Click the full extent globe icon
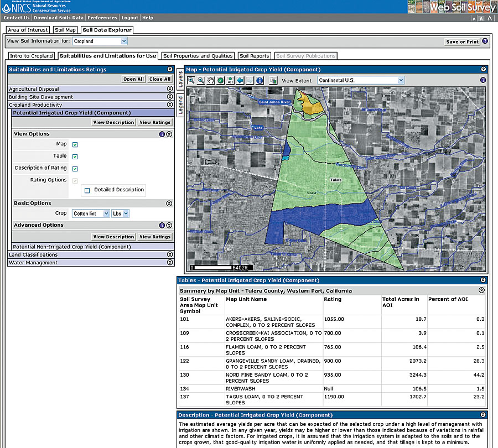The width and height of the screenshot is (498, 448). (220, 80)
